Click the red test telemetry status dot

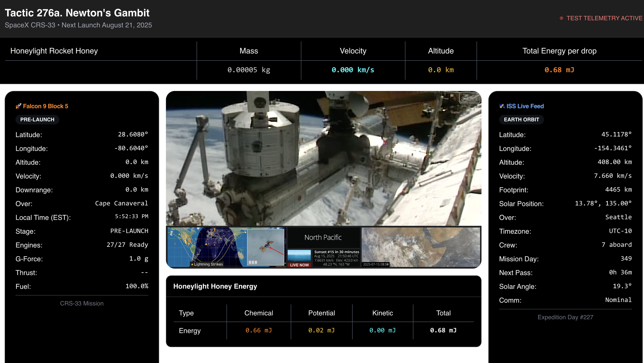coord(561,18)
